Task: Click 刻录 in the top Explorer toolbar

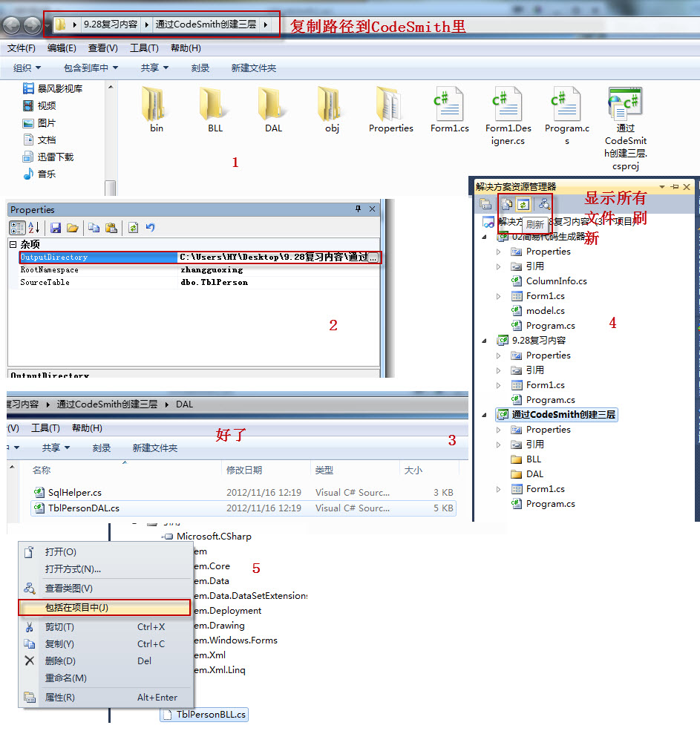Action: tap(200, 68)
